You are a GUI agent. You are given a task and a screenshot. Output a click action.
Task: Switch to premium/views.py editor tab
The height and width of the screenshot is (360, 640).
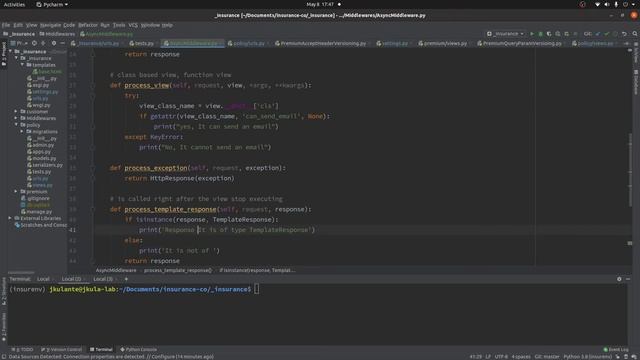point(444,43)
